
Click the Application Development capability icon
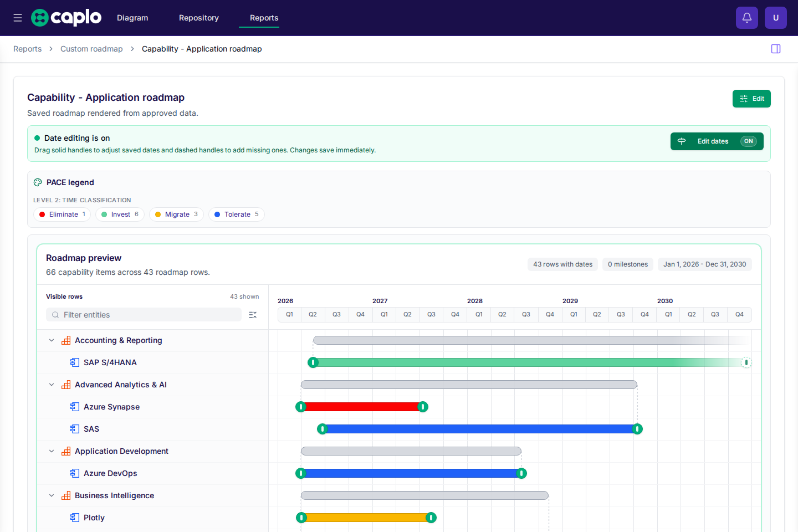(x=66, y=451)
